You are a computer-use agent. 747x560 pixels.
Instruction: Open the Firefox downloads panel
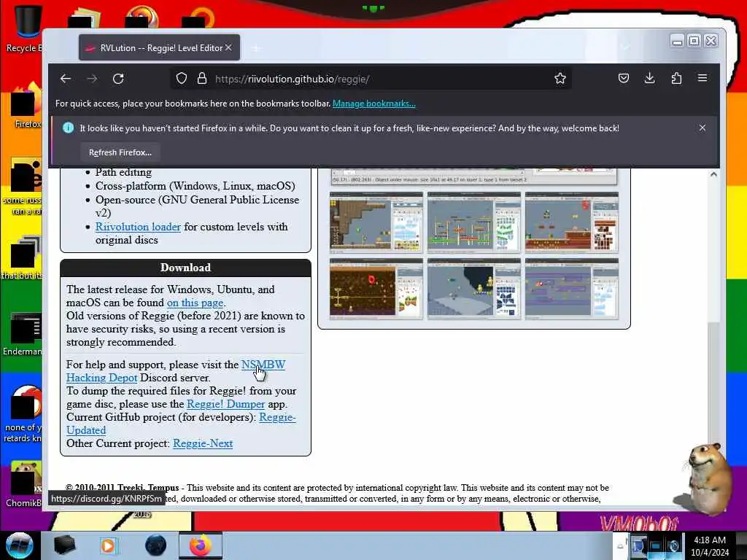[650, 78]
